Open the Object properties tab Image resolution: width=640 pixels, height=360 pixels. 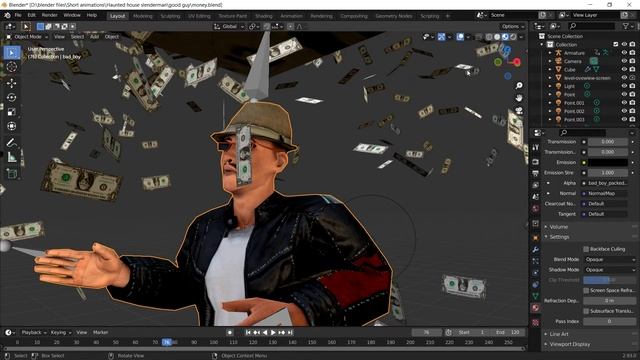536,238
